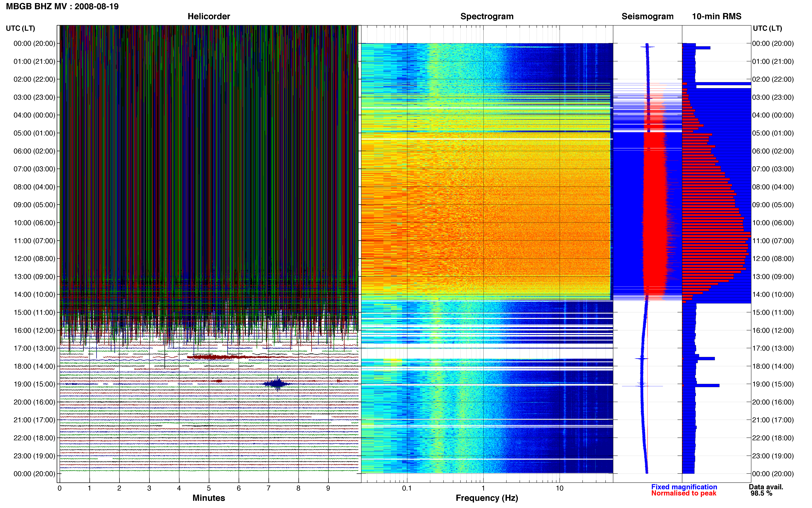This screenshot has height=508, width=812.
Task: Click the title 'MBGB BHZ MV : 2008-08-19'
Action: click(62, 6)
